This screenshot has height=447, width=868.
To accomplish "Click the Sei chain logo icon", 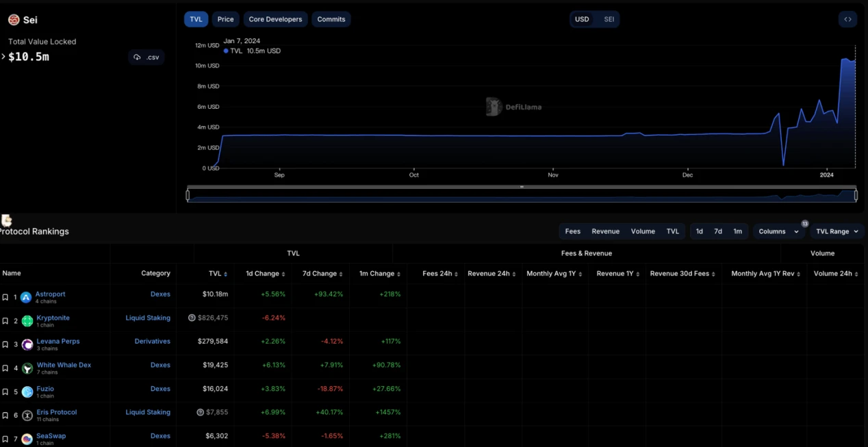I will (x=14, y=20).
